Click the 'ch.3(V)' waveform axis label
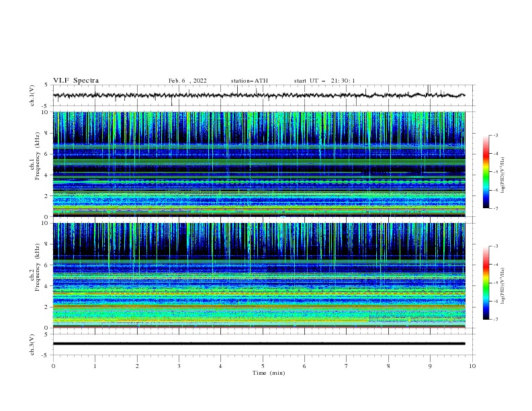The width and height of the screenshot is (532, 411). (x=32, y=345)
